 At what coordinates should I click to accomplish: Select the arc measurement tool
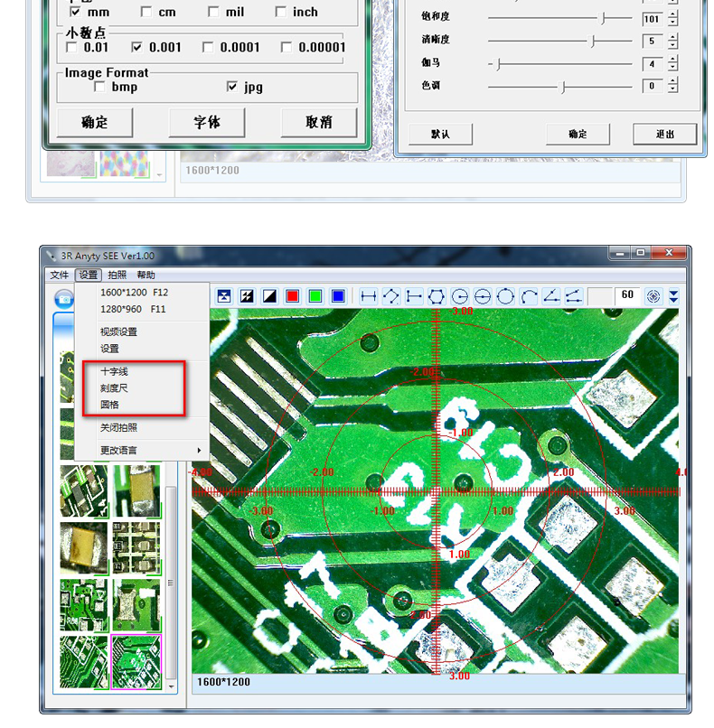(x=529, y=296)
